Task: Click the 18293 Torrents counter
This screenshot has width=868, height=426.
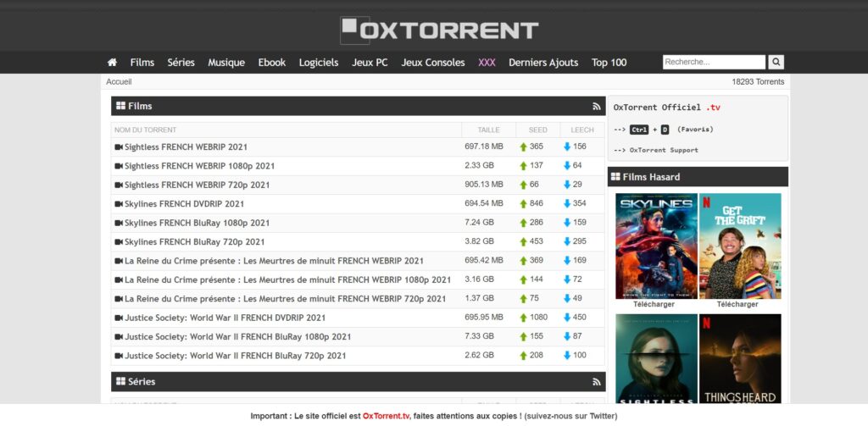Action: pyautogui.click(x=758, y=82)
